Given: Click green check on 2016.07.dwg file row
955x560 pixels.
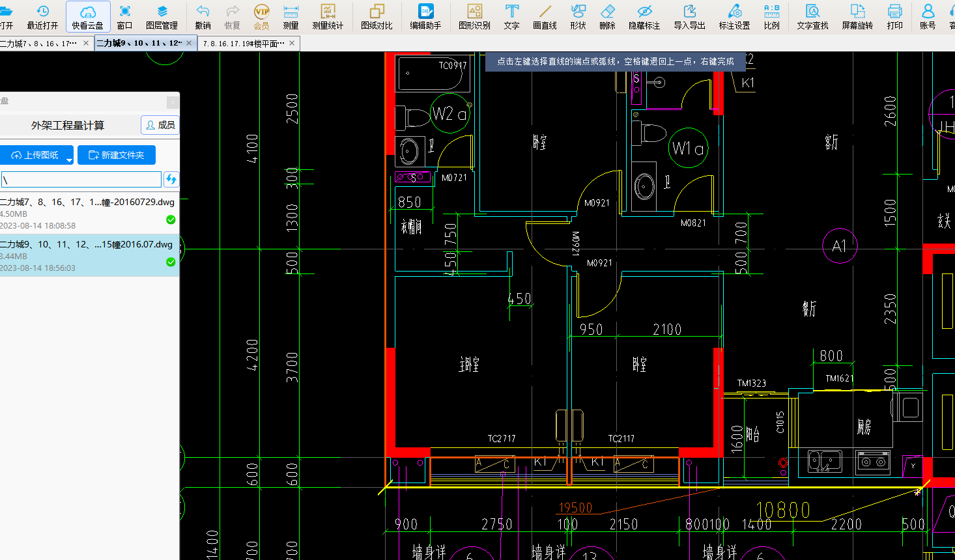Looking at the screenshot, I should click(x=171, y=262).
